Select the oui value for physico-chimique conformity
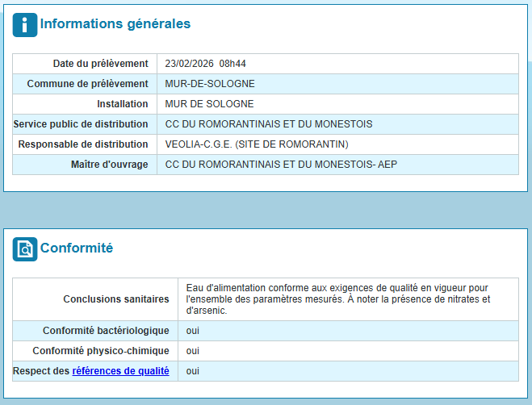The image size is (532, 405). (193, 351)
